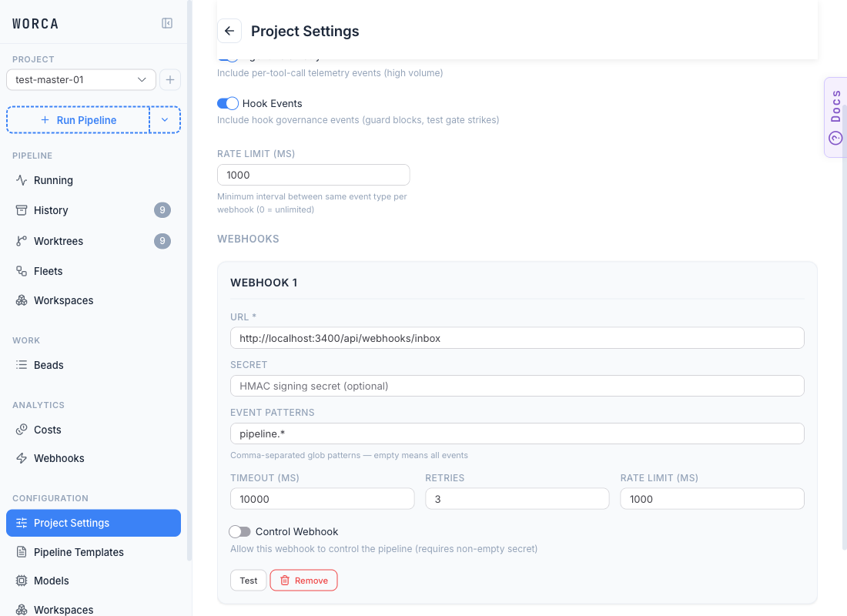Click the Running activity icon
The image size is (847, 616).
[x=22, y=180]
